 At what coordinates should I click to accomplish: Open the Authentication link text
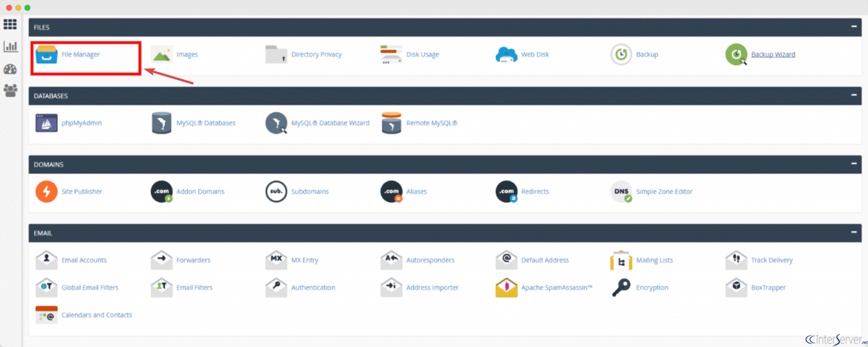(x=313, y=287)
